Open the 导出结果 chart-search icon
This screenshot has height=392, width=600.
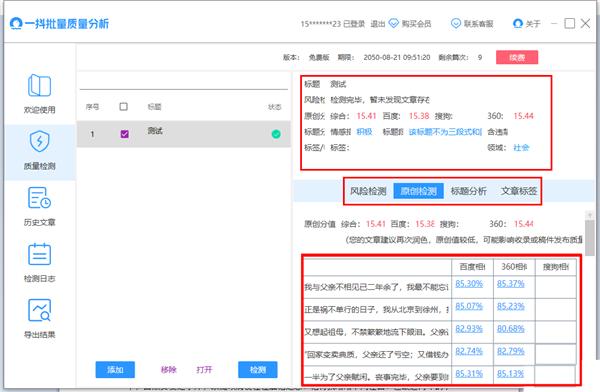(x=39, y=310)
